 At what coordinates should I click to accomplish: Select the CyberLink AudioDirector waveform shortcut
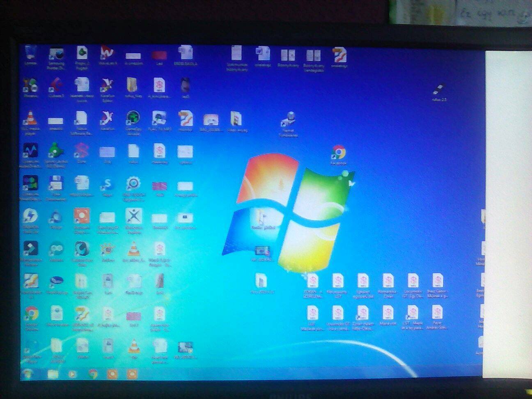pos(30,155)
